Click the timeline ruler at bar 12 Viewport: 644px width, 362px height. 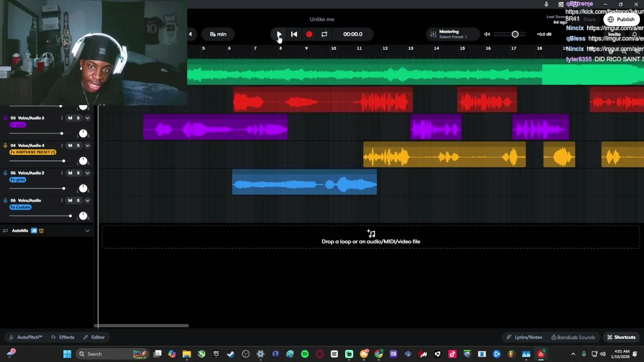click(x=385, y=48)
